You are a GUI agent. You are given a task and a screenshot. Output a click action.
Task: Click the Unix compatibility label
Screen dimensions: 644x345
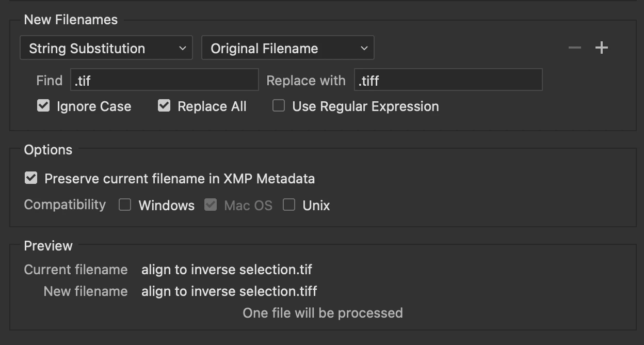pos(316,206)
